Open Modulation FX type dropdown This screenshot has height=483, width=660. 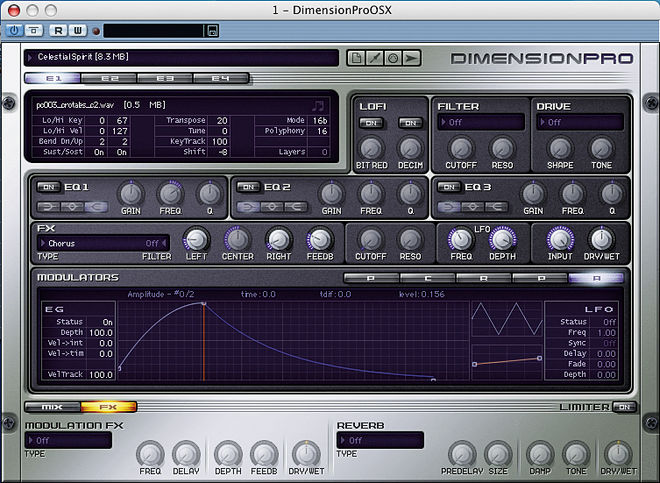point(68,440)
